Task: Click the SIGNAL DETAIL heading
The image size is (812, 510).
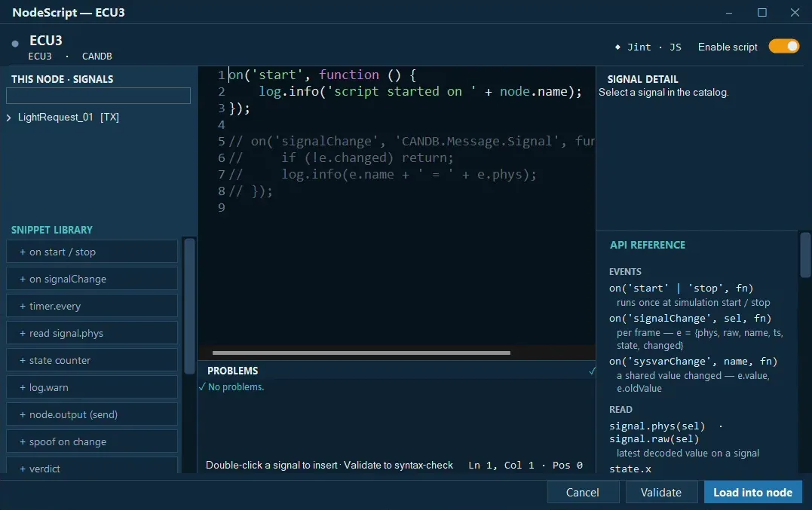Action: click(642, 79)
